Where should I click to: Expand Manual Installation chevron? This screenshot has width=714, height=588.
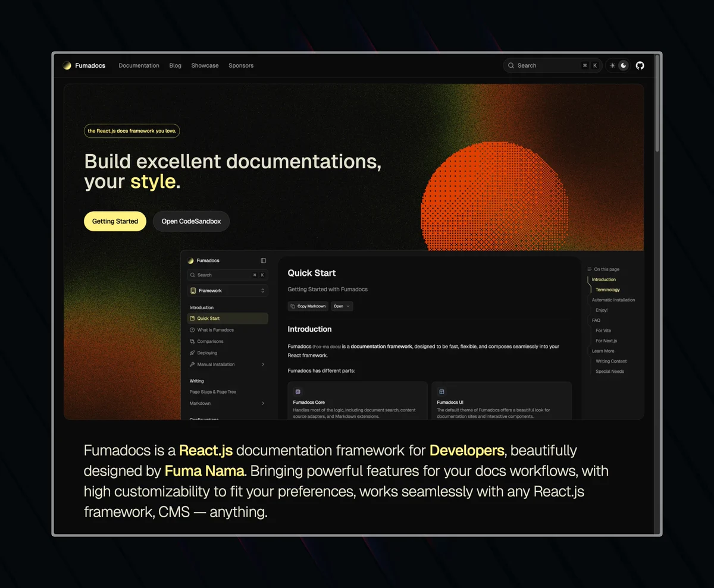coord(263,364)
